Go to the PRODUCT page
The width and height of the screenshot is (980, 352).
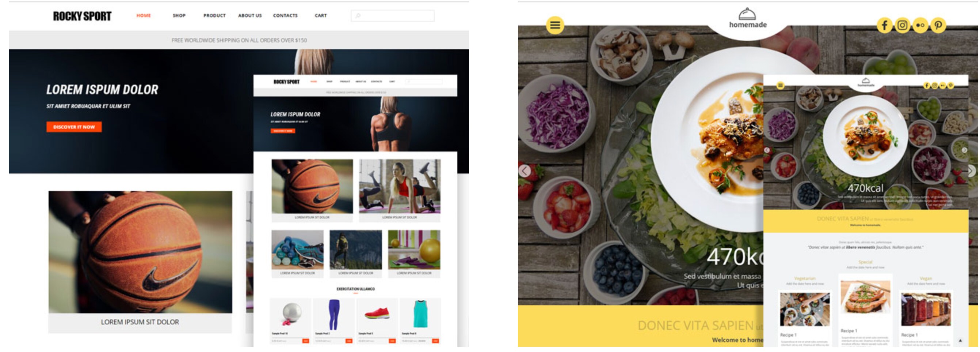click(214, 16)
